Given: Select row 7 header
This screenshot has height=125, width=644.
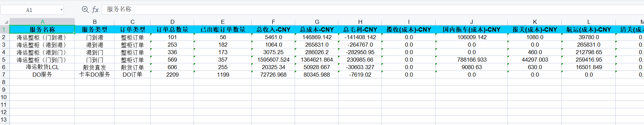Looking at the screenshot, I should point(5,75).
